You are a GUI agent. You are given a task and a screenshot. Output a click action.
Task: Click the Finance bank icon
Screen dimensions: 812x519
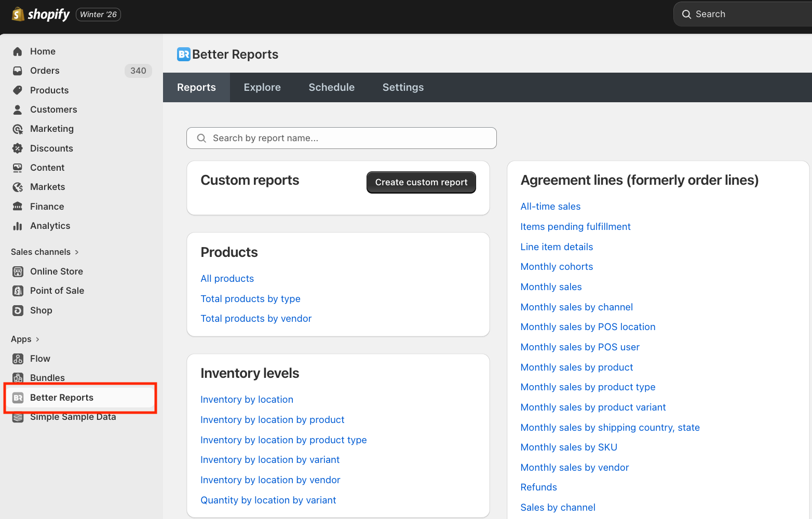click(18, 207)
